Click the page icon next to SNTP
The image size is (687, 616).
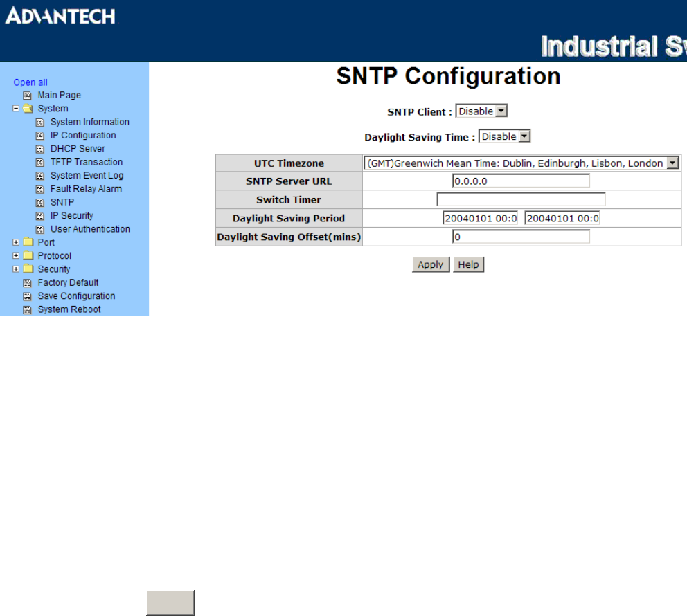click(x=40, y=203)
